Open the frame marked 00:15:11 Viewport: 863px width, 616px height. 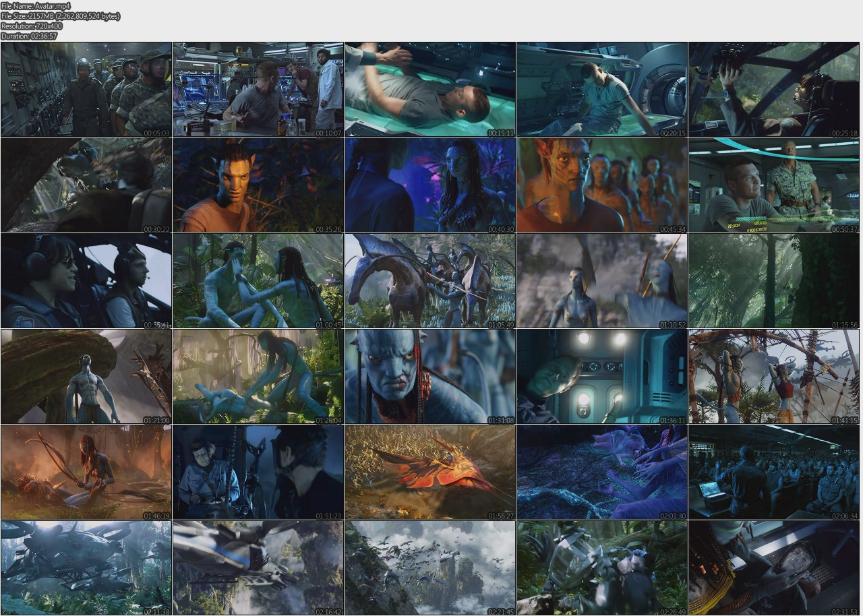[430, 90]
